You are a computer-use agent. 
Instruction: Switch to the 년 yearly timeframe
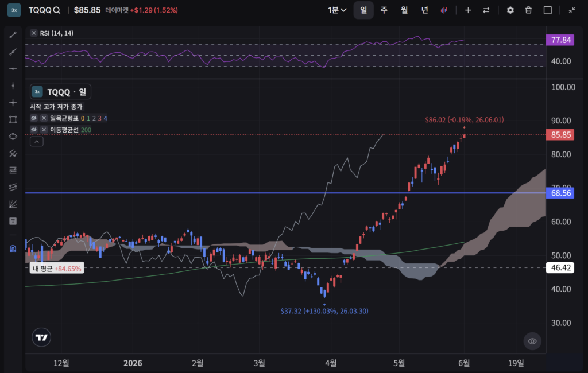(424, 10)
